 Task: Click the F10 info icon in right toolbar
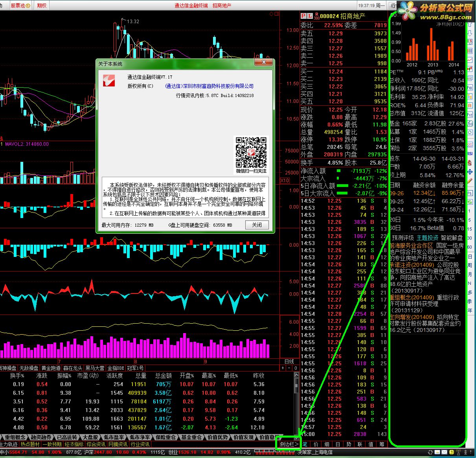coord(470,87)
